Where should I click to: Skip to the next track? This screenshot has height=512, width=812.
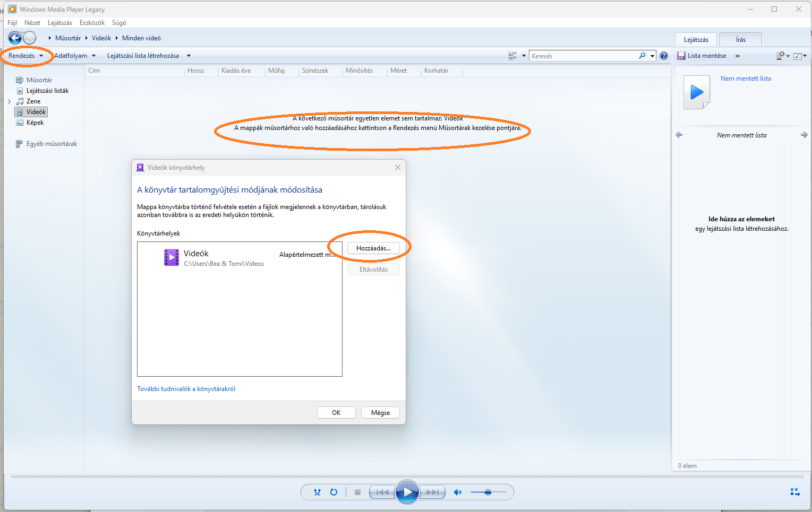pyautogui.click(x=432, y=492)
